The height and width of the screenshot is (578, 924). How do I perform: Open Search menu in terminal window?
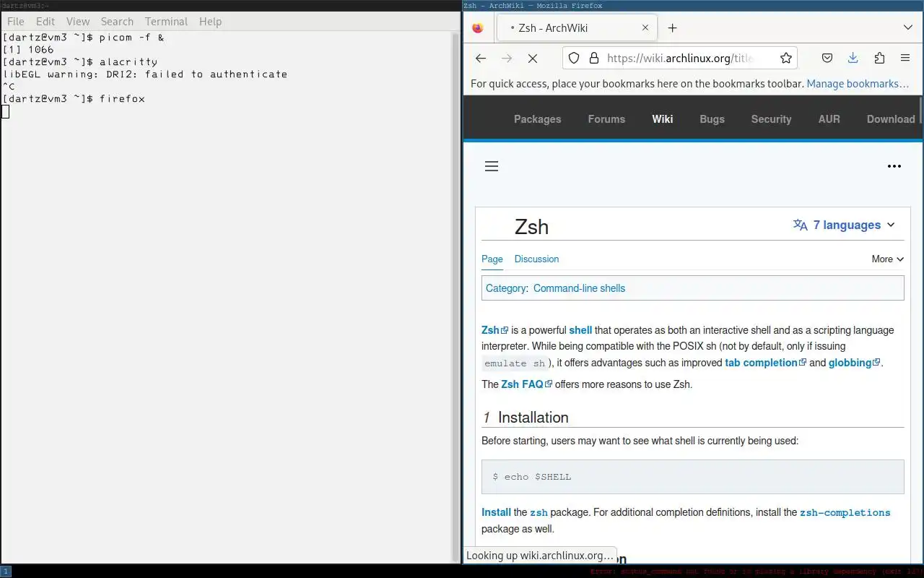point(117,22)
